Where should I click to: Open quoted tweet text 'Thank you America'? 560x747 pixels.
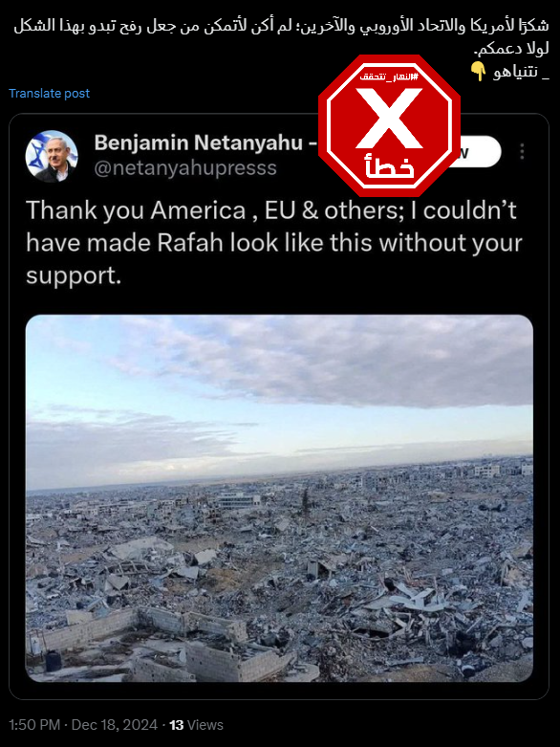(x=274, y=243)
